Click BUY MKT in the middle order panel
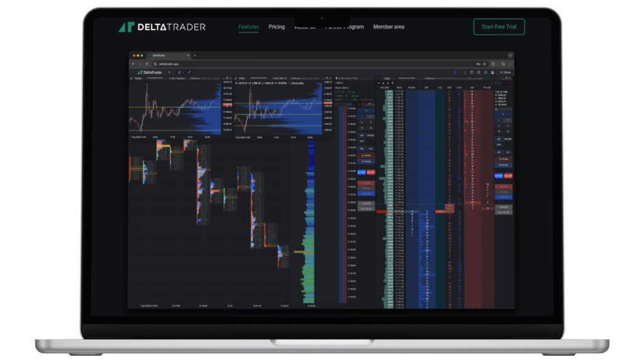This screenshot has width=644, height=362. point(362,172)
